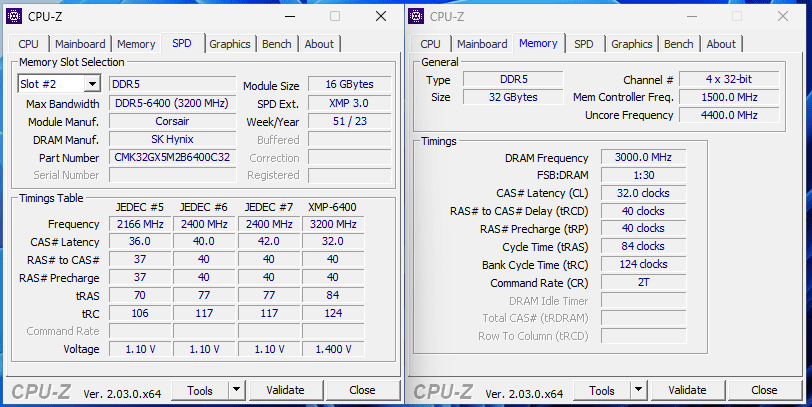This screenshot has width=812, height=407.
Task: Click the Bank Cycle Time 124 clocks value
Action: 643,264
